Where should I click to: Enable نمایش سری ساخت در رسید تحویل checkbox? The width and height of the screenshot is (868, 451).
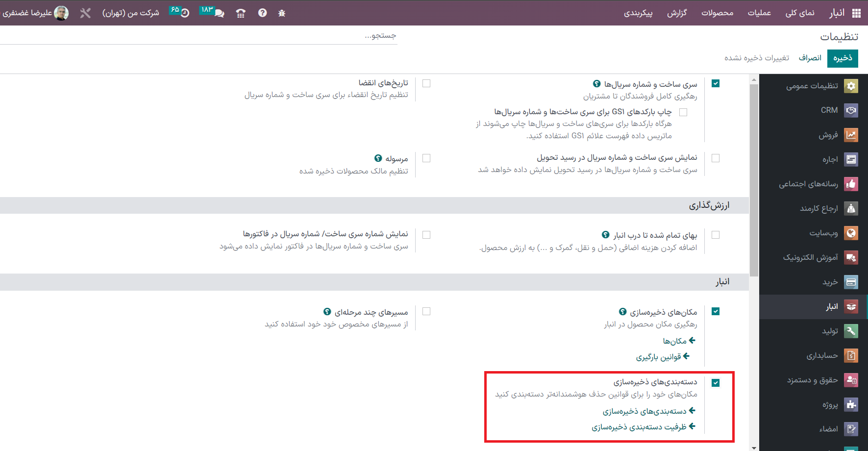(716, 158)
